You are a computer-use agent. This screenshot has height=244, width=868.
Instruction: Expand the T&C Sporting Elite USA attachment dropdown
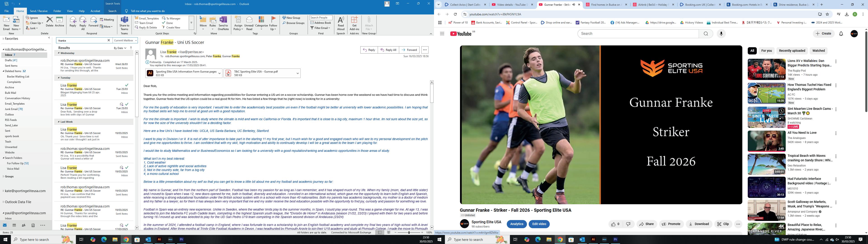(297, 73)
